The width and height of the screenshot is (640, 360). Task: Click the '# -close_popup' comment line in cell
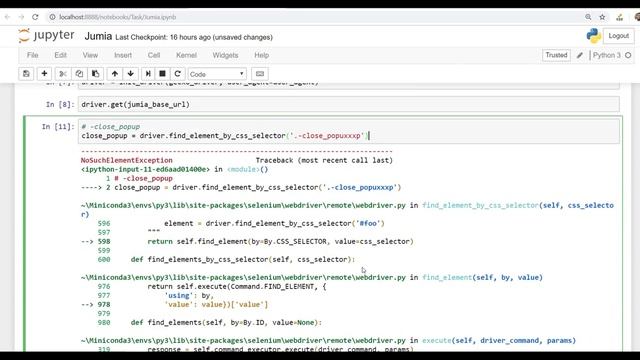pos(111,127)
